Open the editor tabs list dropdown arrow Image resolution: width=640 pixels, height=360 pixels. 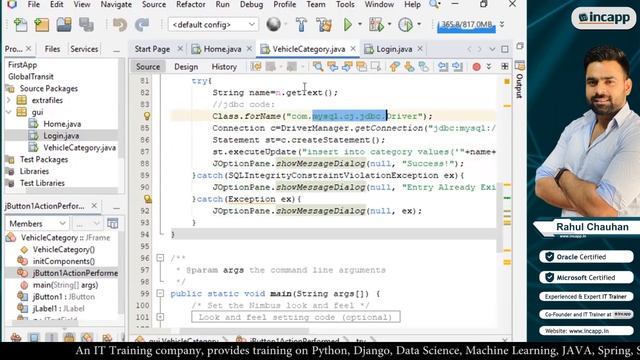[x=492, y=49]
